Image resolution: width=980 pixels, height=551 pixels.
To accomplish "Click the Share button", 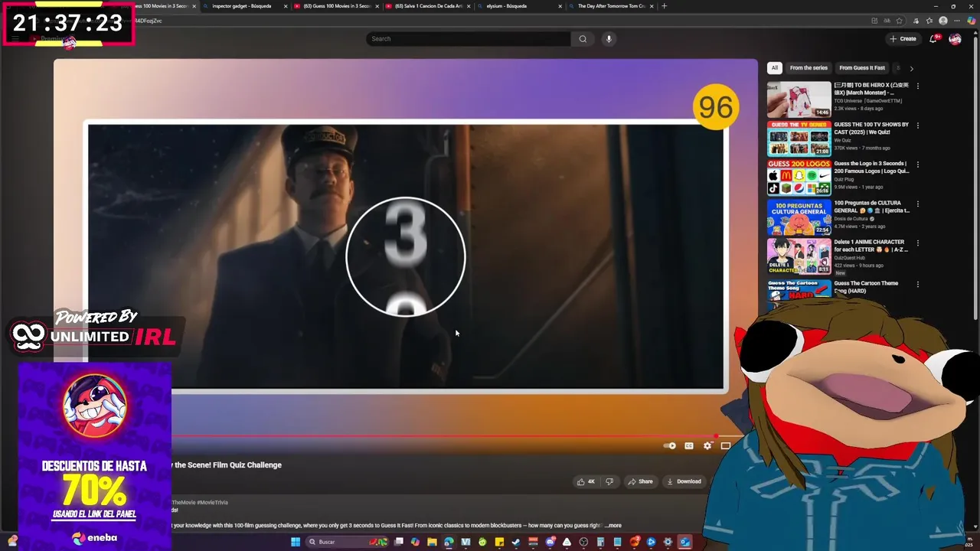I will point(640,481).
